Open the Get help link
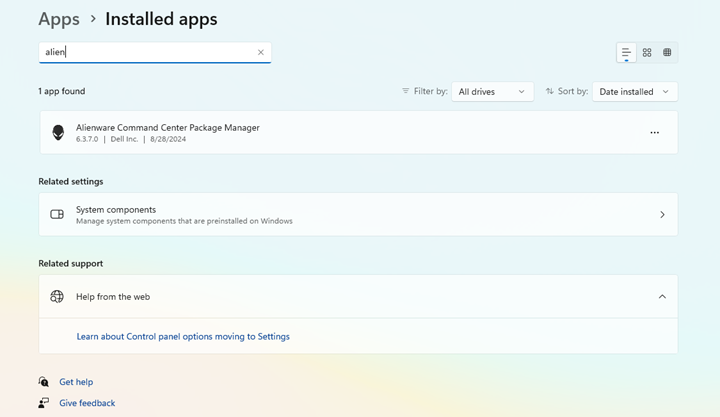This screenshot has width=720, height=417. click(76, 382)
